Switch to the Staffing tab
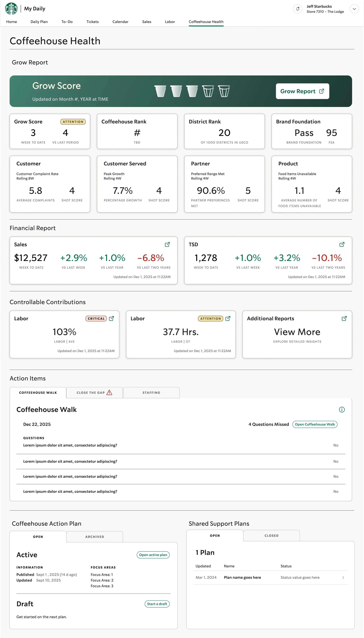Viewport: 364px width, 638px height. (151, 392)
